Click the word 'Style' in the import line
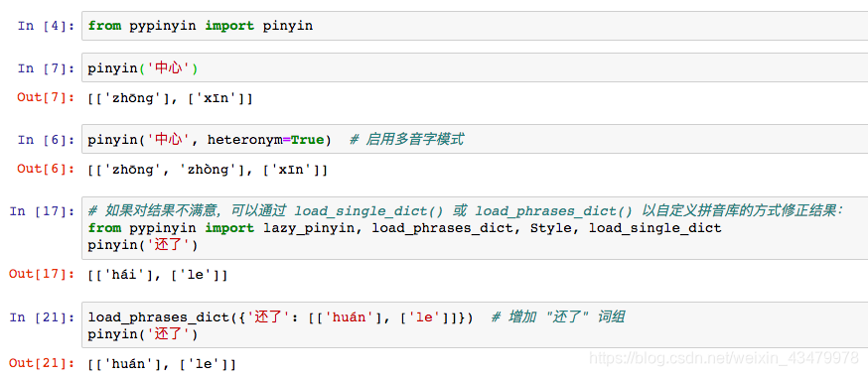Viewport: 868px width, 376px height. tap(551, 228)
